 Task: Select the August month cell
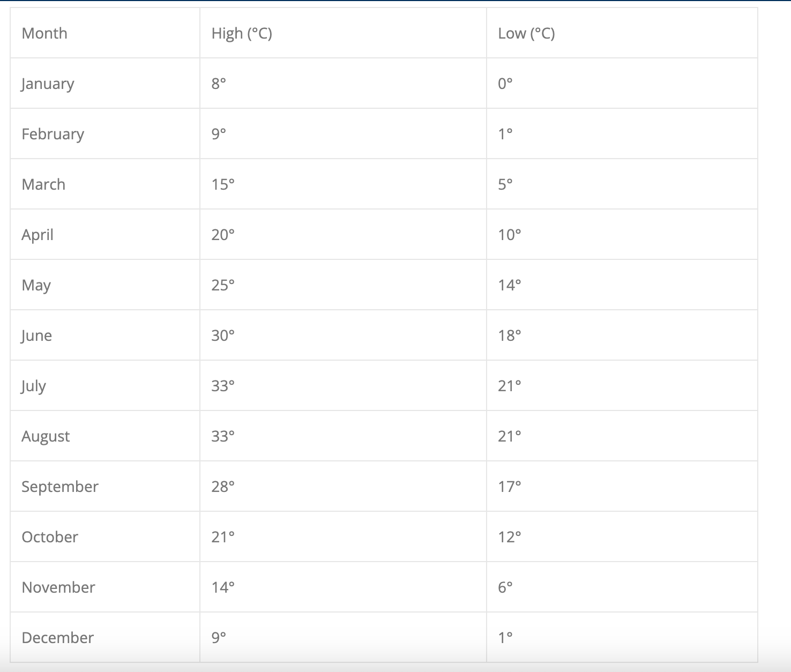pos(46,436)
